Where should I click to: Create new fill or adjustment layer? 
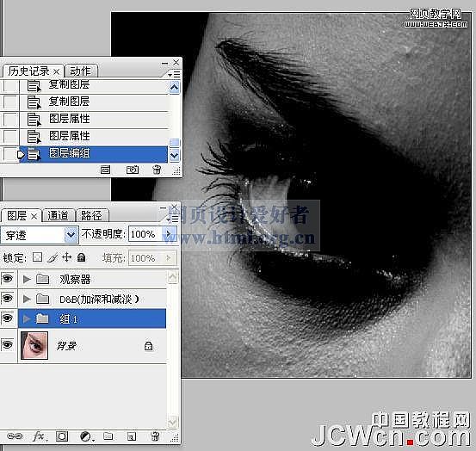[87, 436]
